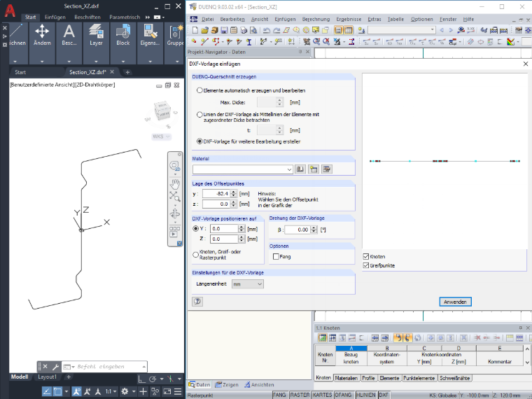Image resolution: width=532 pixels, height=399 pixels.
Task: Open the Berechnung menu in DUENQ
Action: 316,20
